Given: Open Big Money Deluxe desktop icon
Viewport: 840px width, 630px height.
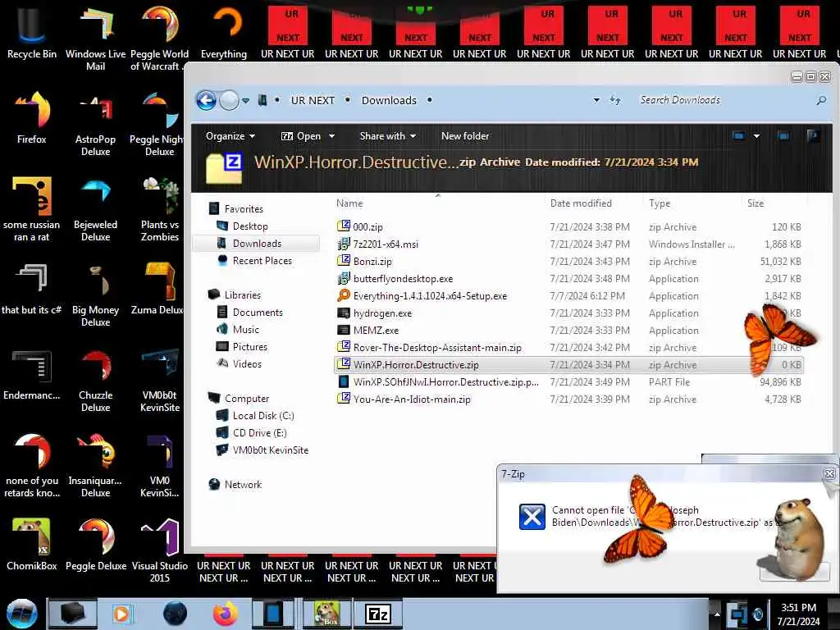Looking at the screenshot, I should (95, 293).
